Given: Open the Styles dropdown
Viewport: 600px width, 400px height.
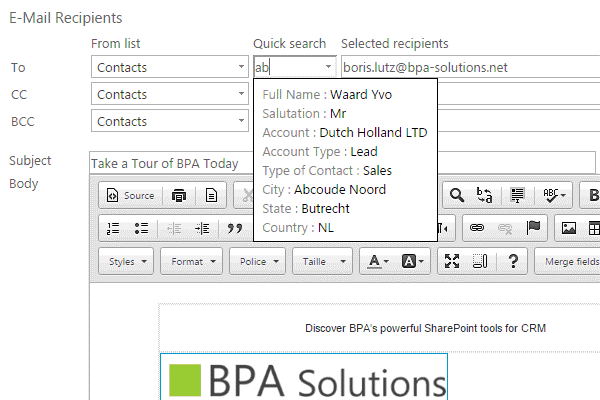Looking at the screenshot, I should (126, 261).
